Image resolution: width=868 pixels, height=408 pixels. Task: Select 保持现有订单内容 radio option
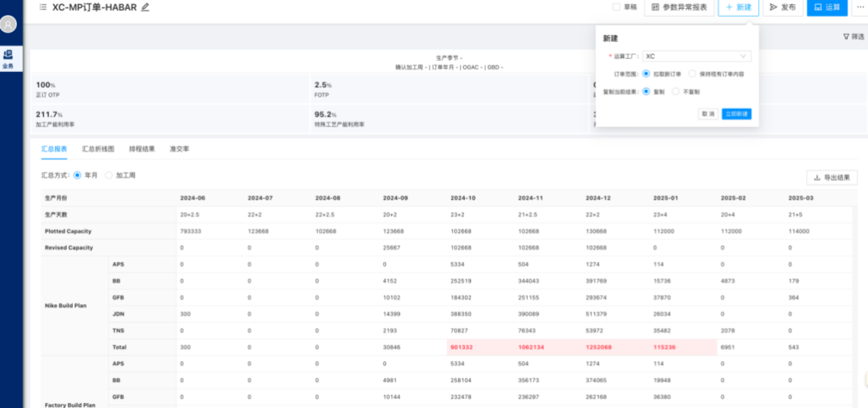click(x=692, y=74)
